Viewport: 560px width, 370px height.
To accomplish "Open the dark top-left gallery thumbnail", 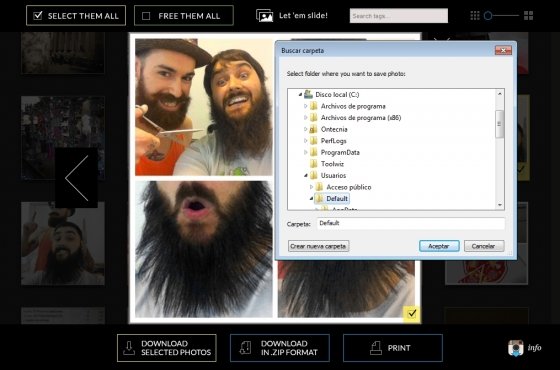I will click(63, 52).
